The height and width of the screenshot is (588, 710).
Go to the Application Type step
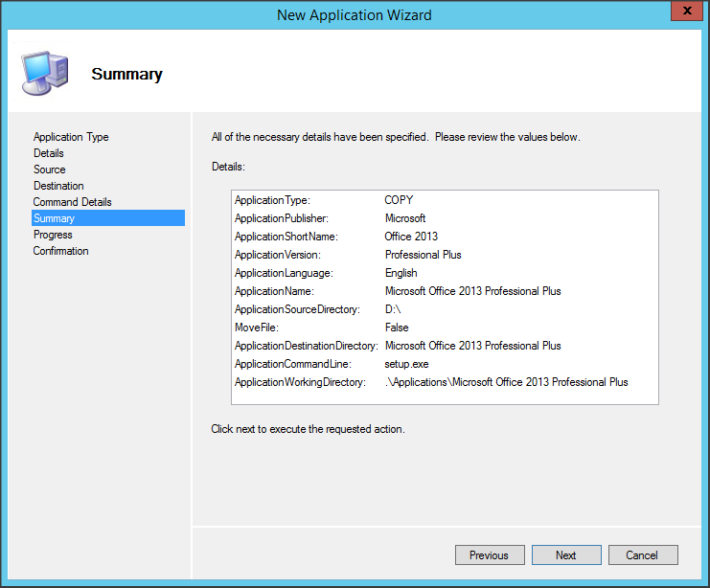pyautogui.click(x=71, y=137)
